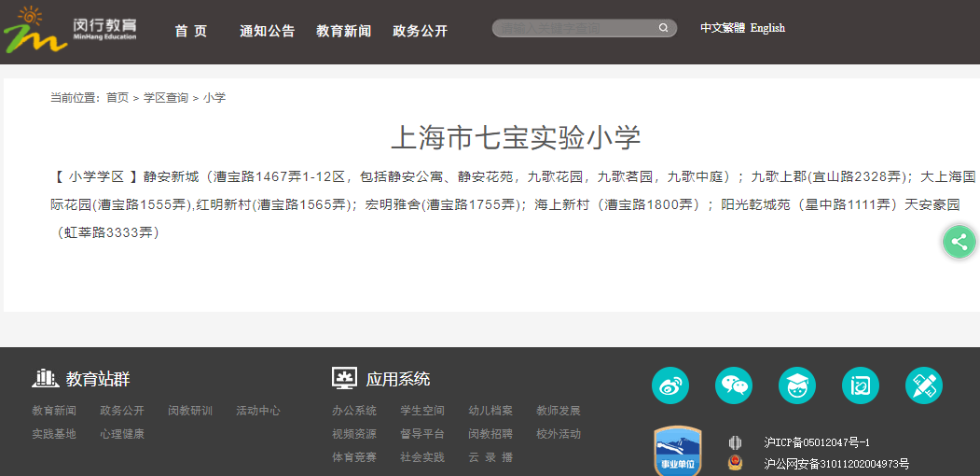The height and width of the screenshot is (476, 980).
Task: Click the keyword search input field
Action: [x=573, y=28]
